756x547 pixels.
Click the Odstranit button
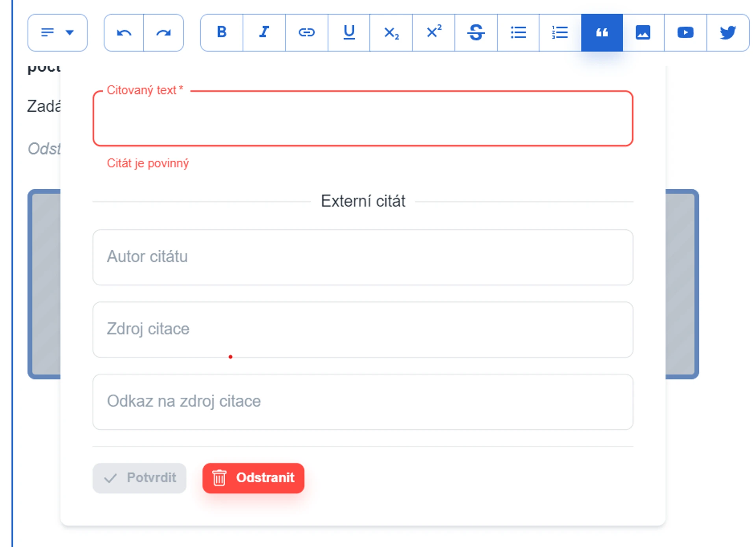[253, 478]
